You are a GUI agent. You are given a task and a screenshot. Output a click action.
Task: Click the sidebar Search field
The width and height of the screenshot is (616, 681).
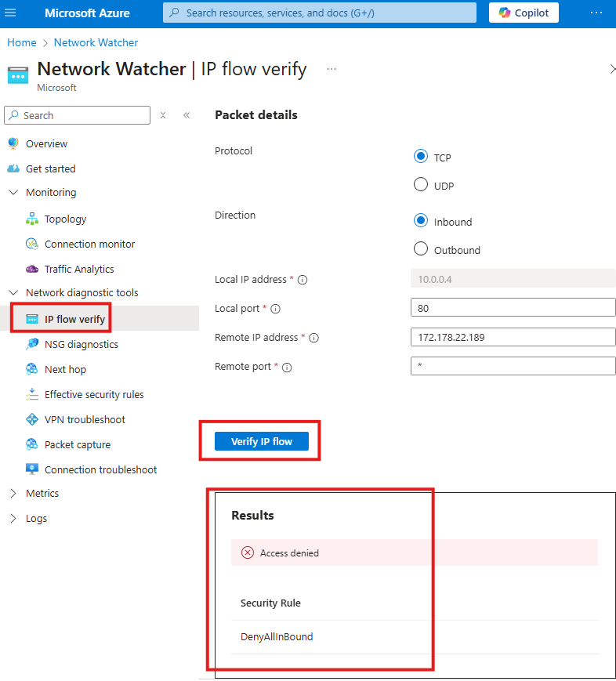tap(78, 115)
